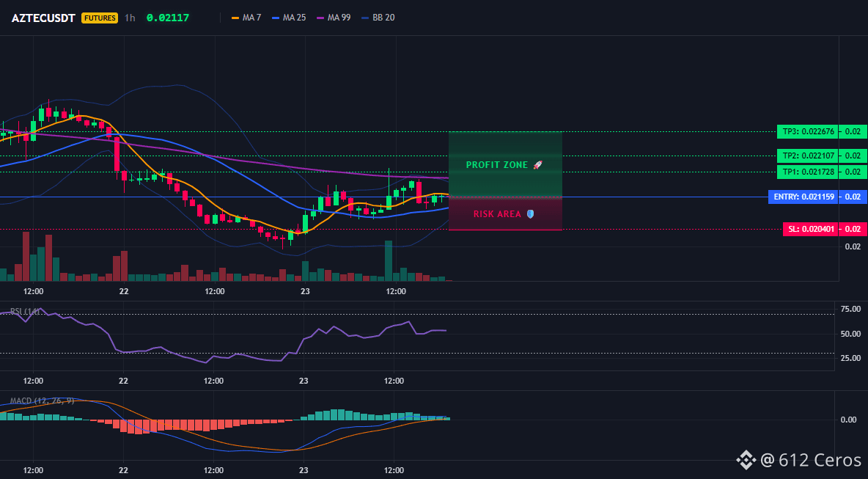Click the FUTURES badge

click(x=100, y=18)
